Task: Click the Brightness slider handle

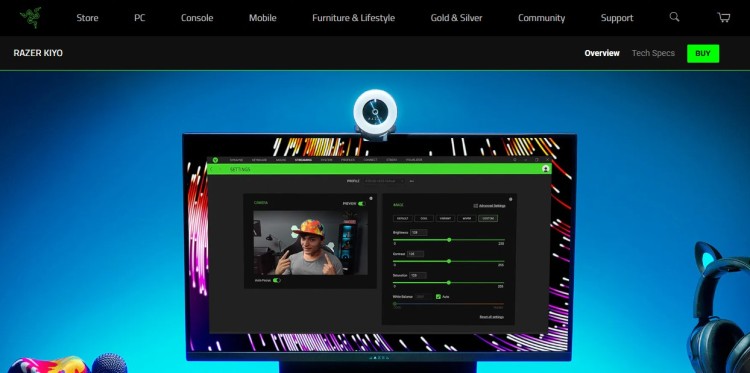Action: [x=449, y=240]
